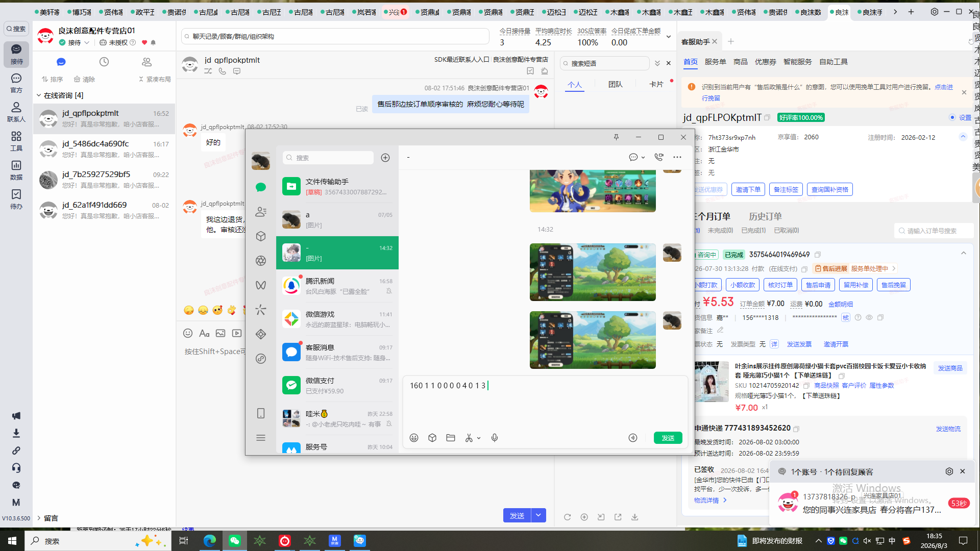Select the 团队 quick-phrase tab
This screenshot has width=980, height=551.
tap(615, 84)
